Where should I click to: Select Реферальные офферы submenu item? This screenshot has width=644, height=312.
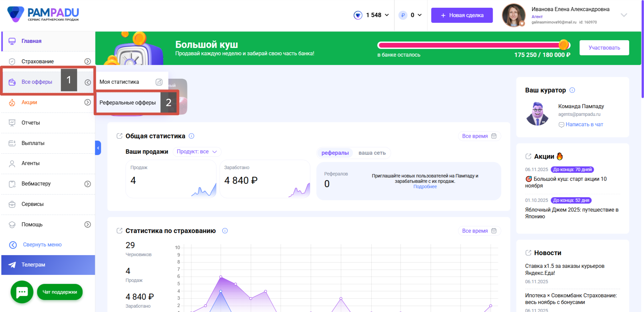click(128, 103)
